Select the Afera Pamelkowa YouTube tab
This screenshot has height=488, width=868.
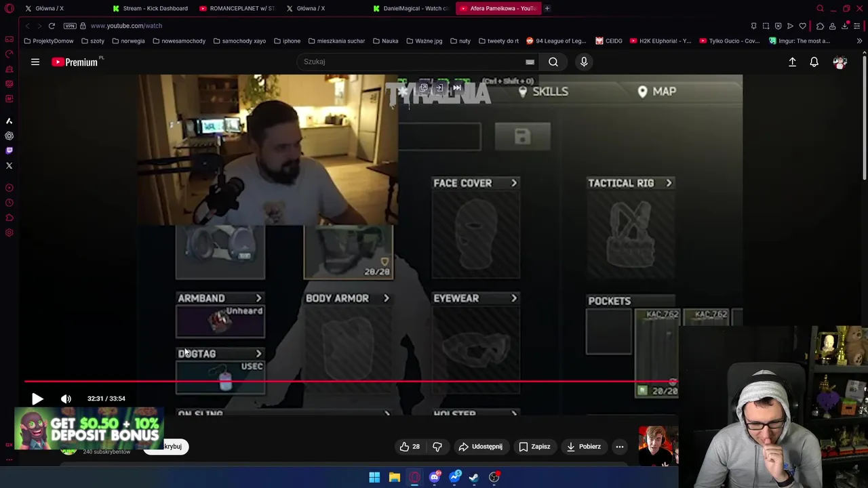coord(498,8)
